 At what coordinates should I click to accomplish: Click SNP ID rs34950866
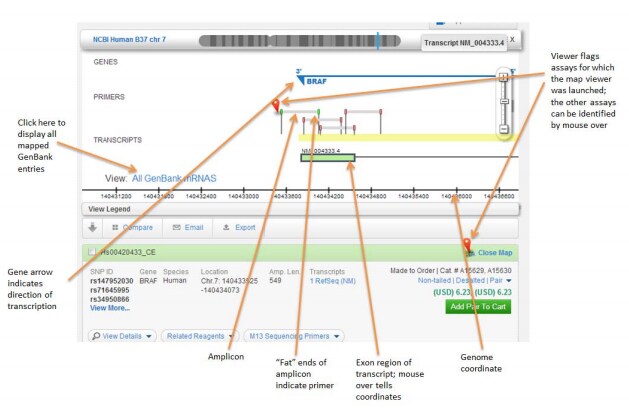point(110,299)
